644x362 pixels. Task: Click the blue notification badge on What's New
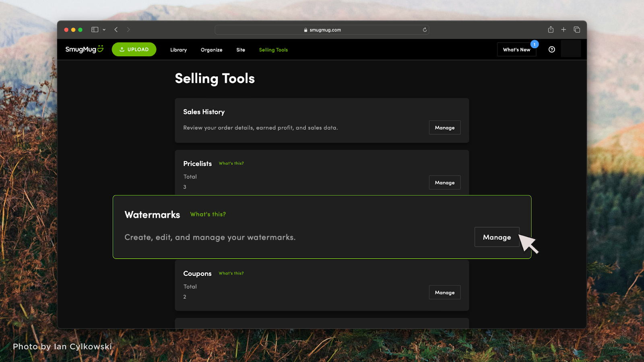[x=535, y=44]
